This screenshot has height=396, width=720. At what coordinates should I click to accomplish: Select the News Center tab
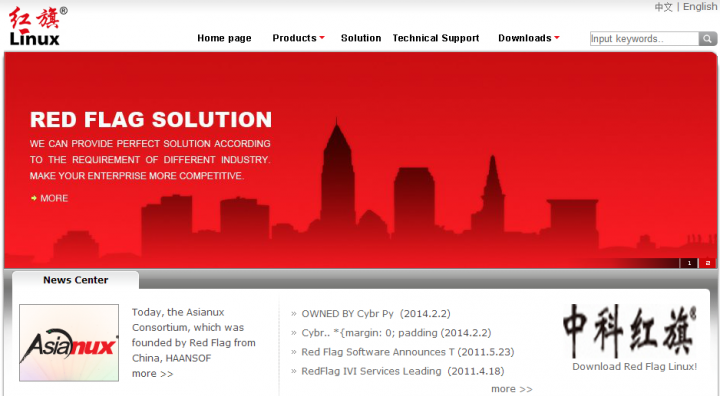[76, 280]
